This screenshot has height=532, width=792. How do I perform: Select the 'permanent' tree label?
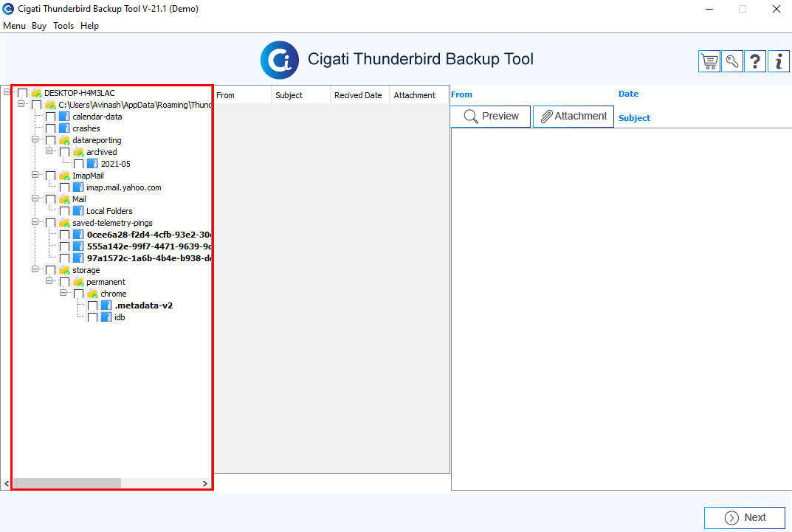point(106,282)
